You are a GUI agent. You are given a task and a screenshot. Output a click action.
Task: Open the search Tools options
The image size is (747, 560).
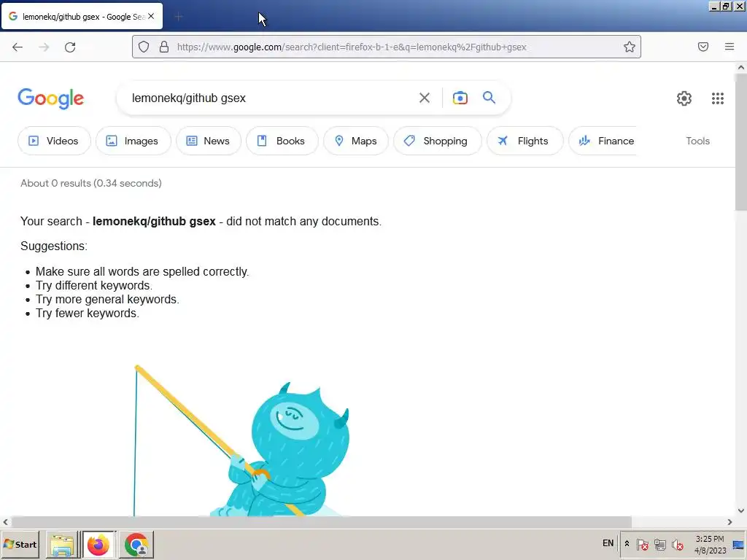pyautogui.click(x=697, y=141)
